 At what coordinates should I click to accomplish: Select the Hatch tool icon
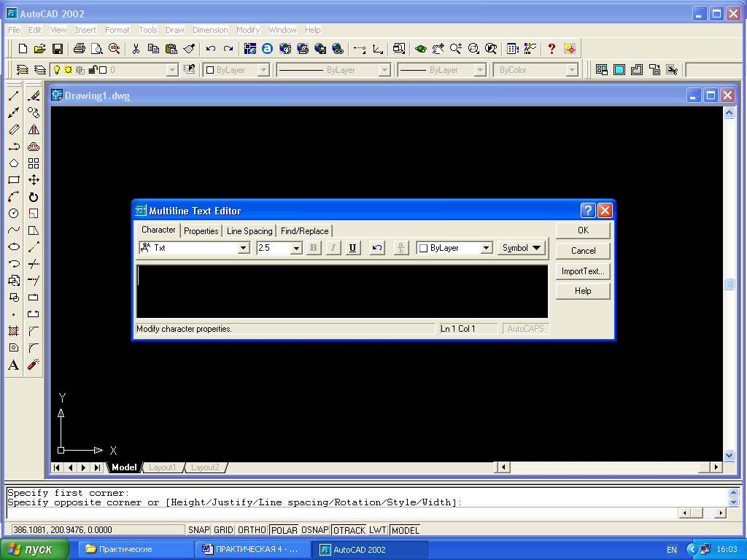click(x=14, y=331)
